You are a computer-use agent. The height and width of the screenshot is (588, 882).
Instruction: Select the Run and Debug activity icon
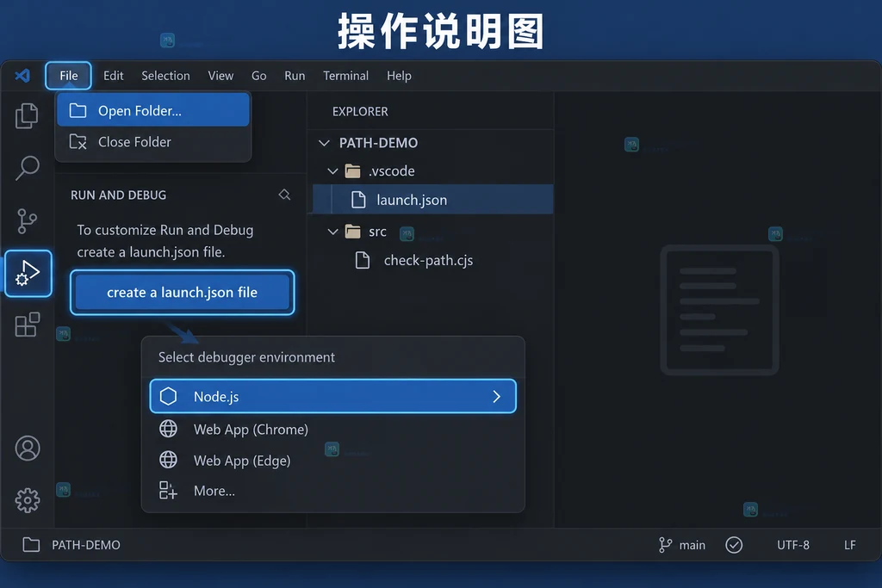[x=28, y=273]
